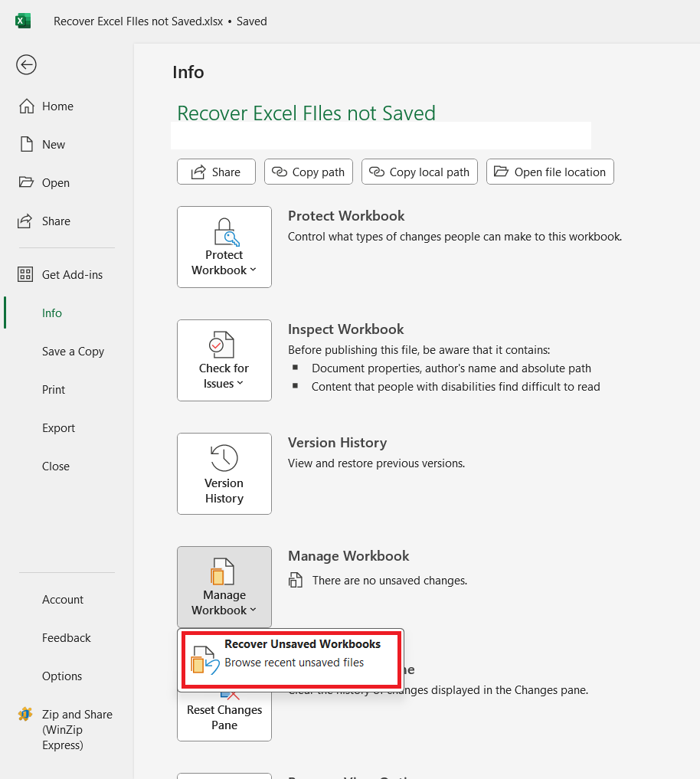Click the folder icon on Open file location
Screen dimensions: 700x779
tap(501, 172)
